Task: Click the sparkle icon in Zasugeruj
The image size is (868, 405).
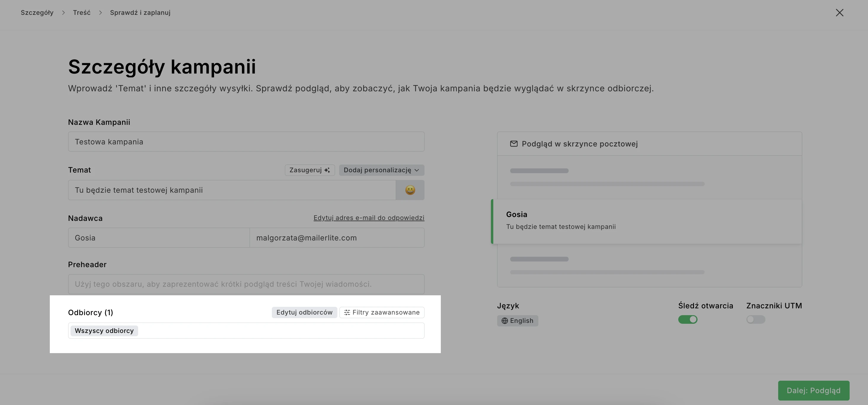Action: coord(327,170)
